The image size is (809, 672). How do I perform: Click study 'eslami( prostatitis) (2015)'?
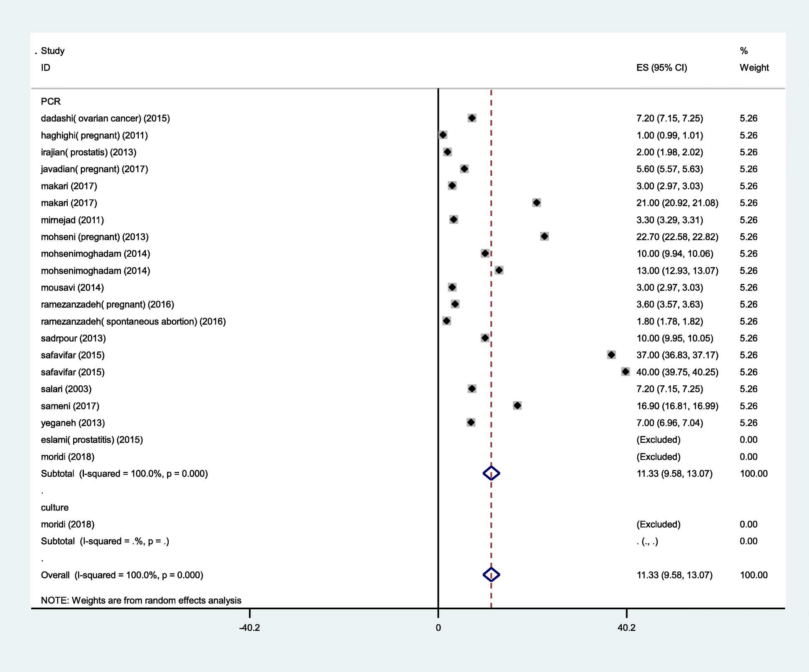click(92, 440)
